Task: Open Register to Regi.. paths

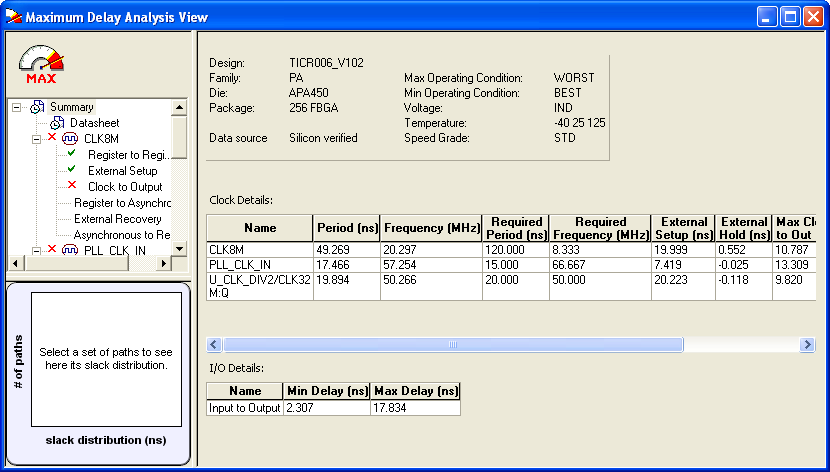Action: pos(129,155)
